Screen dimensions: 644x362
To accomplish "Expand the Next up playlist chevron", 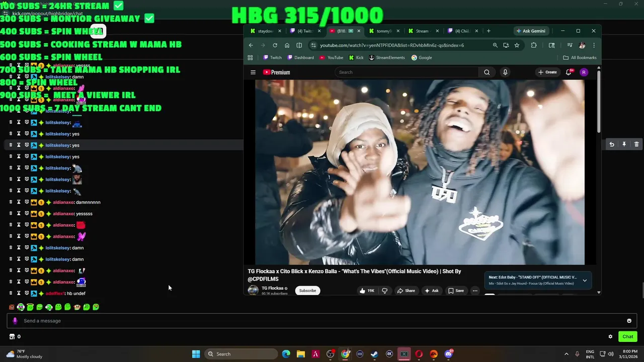I will (x=585, y=281).
